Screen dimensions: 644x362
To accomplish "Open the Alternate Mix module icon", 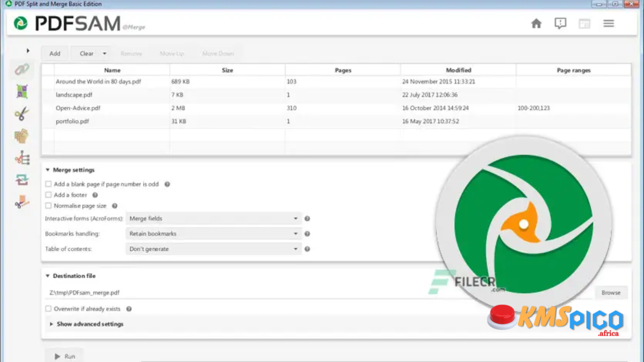I will tap(22, 92).
